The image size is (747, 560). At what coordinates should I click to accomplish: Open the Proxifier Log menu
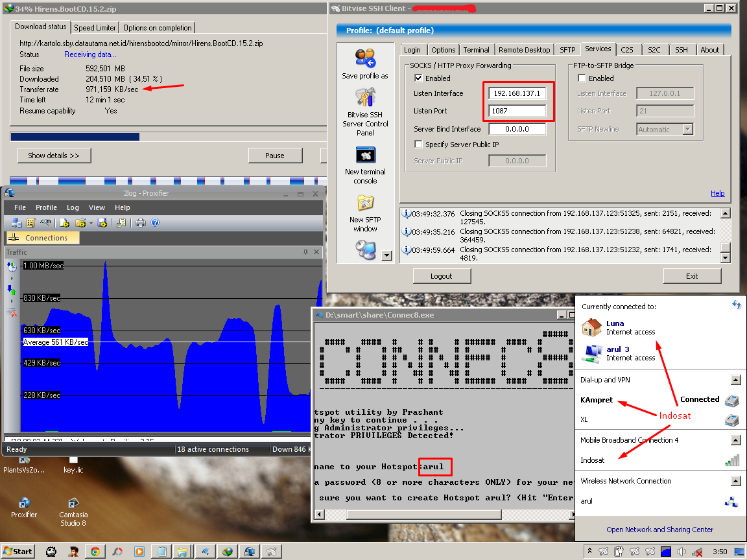73,207
